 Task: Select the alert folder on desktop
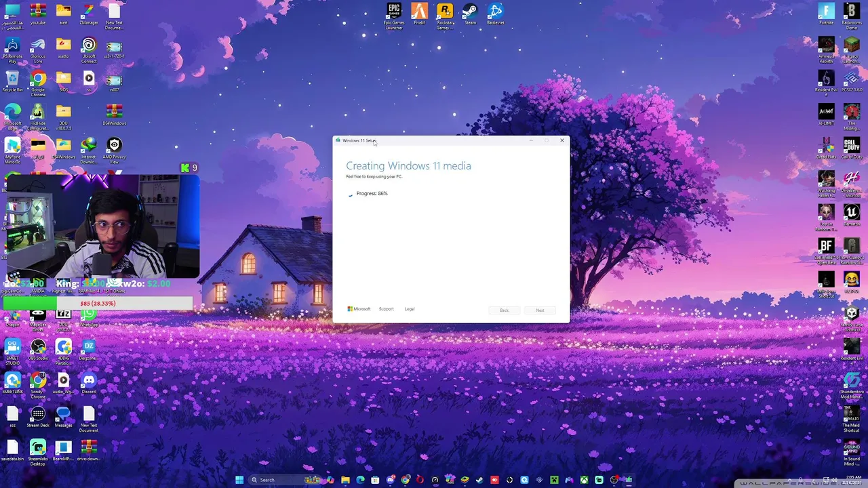(63, 14)
